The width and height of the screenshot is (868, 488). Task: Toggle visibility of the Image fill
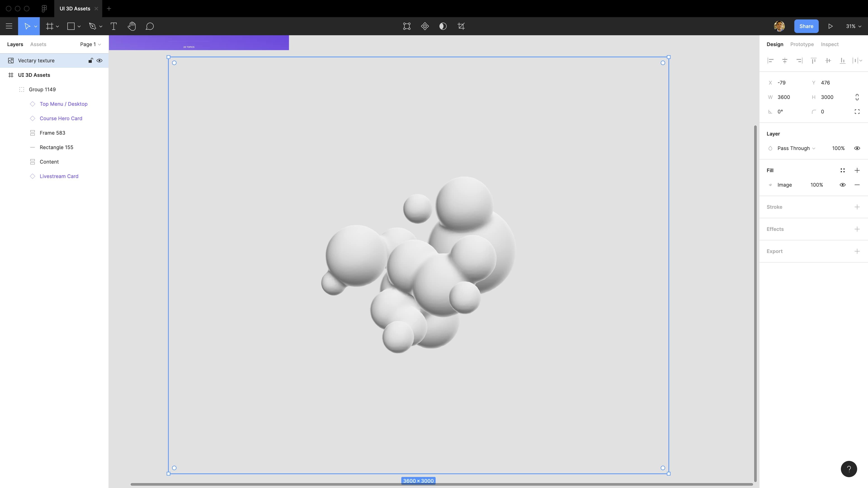click(843, 185)
